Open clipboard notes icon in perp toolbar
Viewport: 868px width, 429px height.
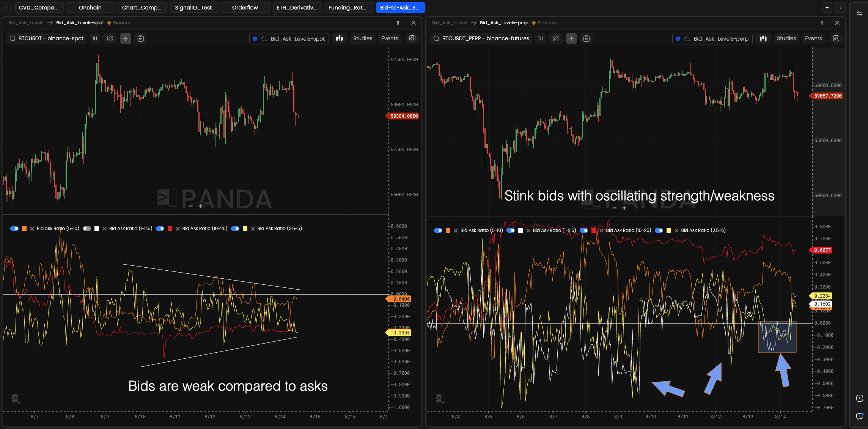pyautogui.click(x=587, y=38)
